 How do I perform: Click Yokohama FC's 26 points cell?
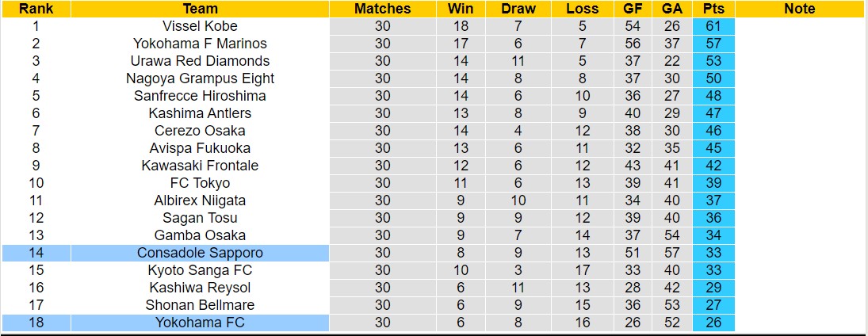tap(713, 323)
